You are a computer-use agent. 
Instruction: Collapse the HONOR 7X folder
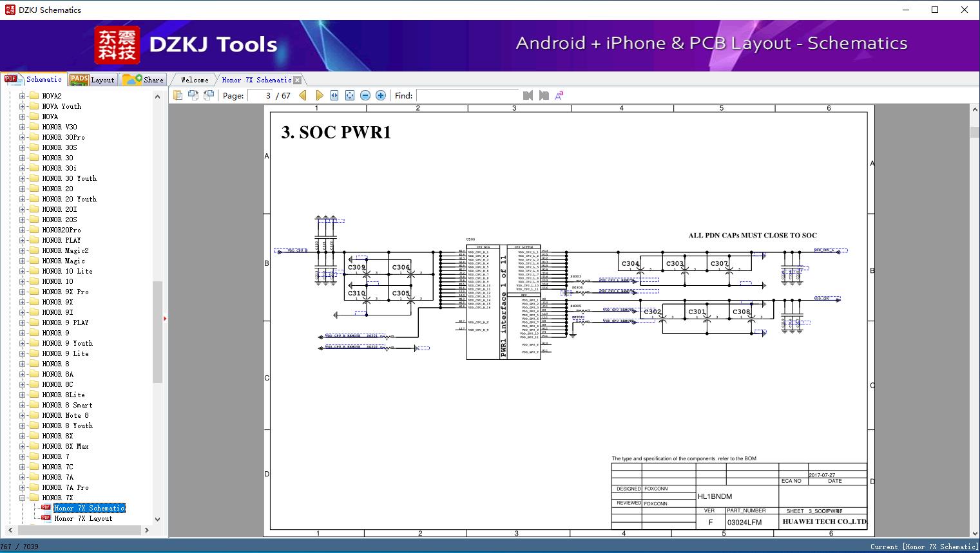point(23,498)
